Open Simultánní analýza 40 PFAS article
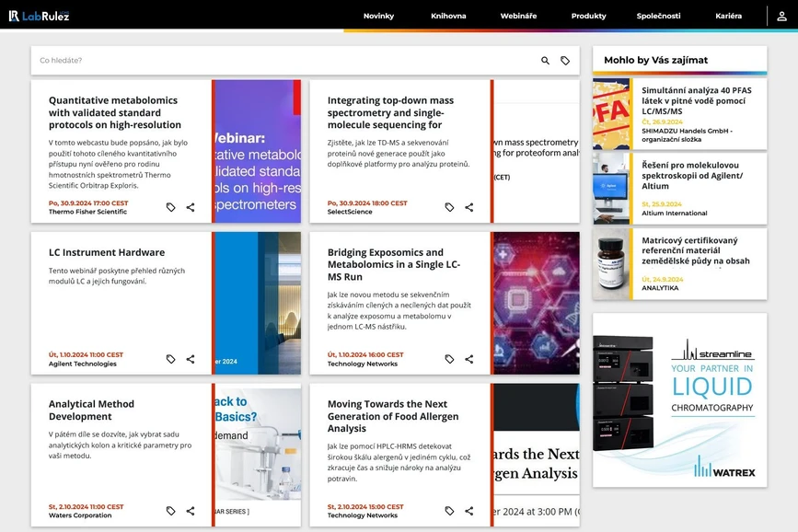Viewport: 798px width, 532px height. coord(697,101)
